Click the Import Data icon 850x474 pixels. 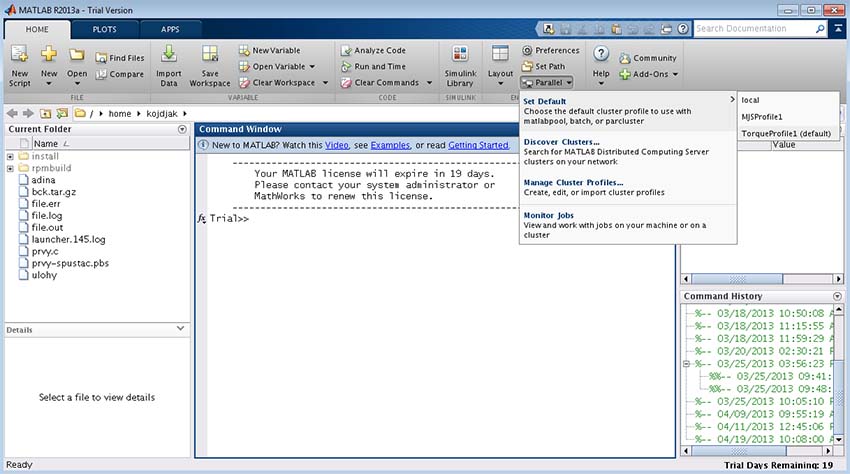pos(169,57)
